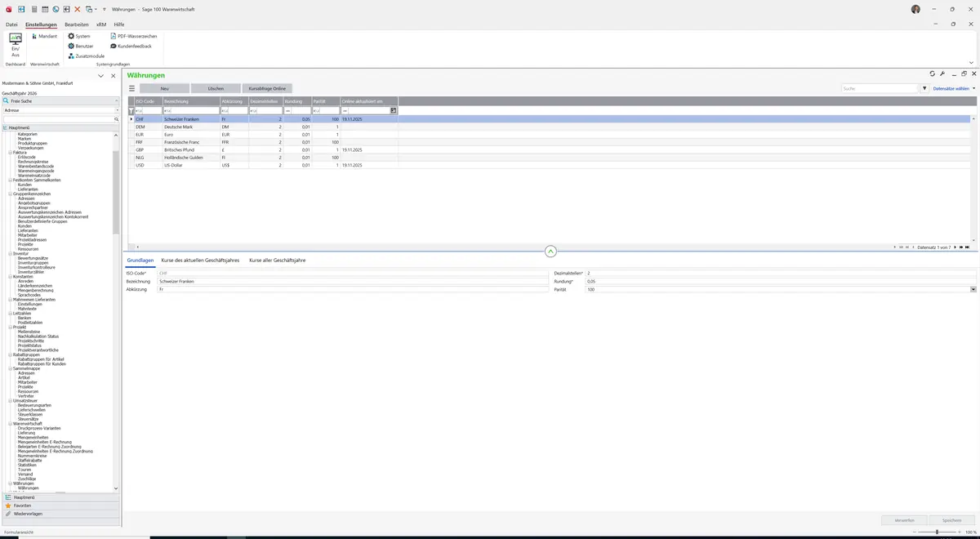This screenshot has height=539, width=980.
Task: Open the Datensätze wählen dropdown
Action: coord(954,88)
